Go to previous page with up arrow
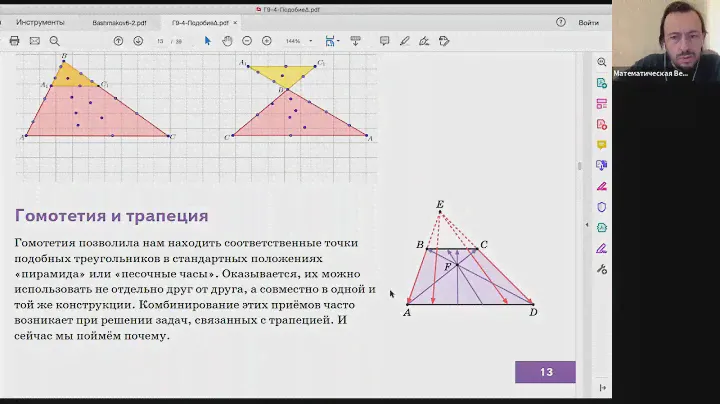 point(118,41)
